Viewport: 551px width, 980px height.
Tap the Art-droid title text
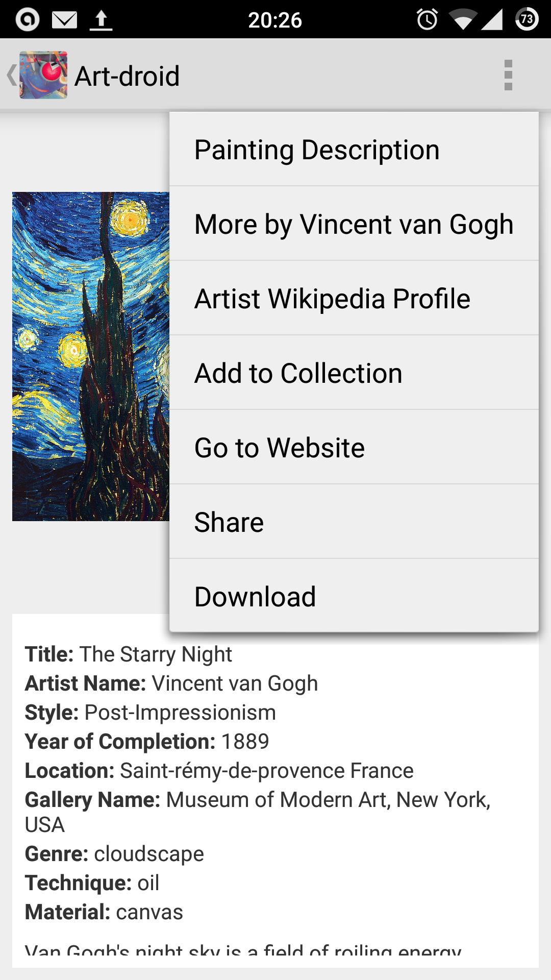127,76
